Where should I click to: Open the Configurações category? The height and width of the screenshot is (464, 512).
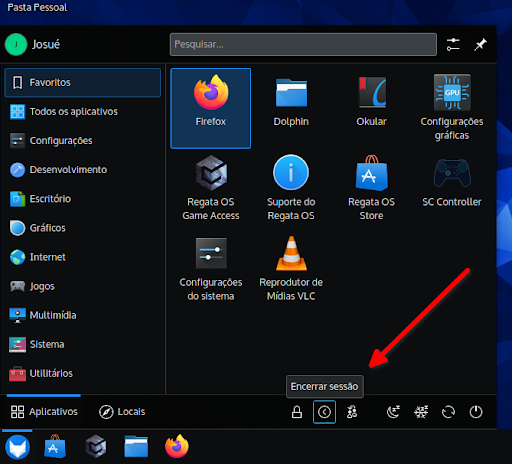83,141
